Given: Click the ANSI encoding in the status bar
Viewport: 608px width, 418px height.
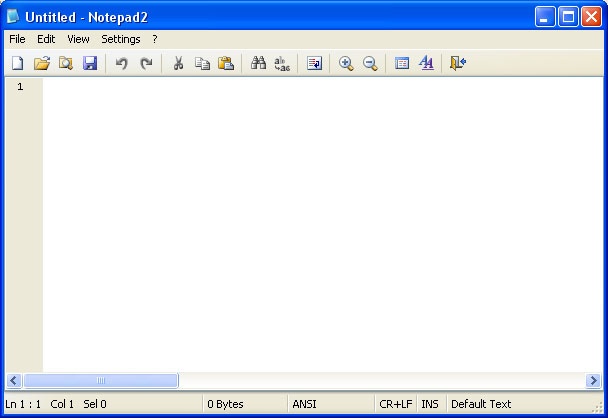Looking at the screenshot, I should pos(304,404).
